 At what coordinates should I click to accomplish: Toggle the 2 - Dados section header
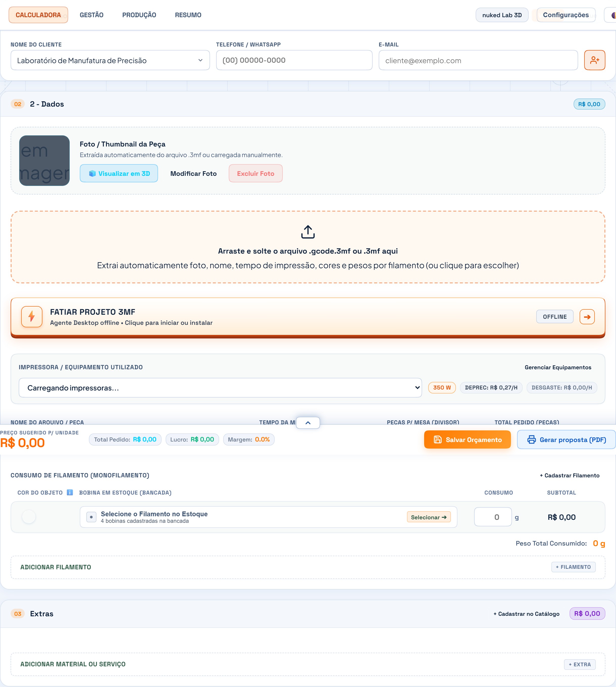click(x=308, y=104)
